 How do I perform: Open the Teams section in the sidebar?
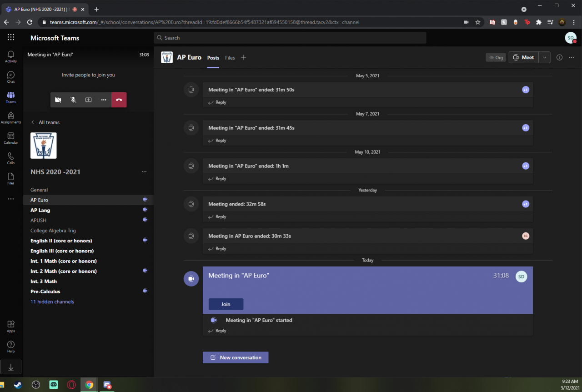click(x=11, y=97)
